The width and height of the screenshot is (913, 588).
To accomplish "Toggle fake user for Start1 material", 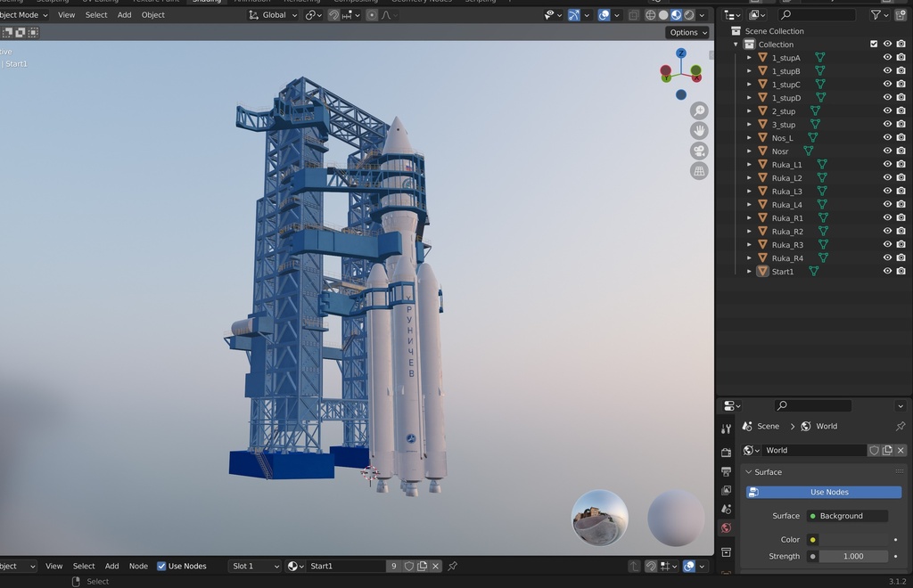I will click(409, 566).
